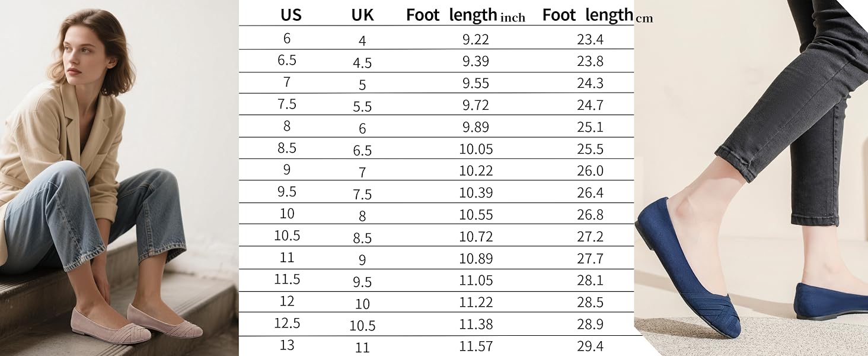Image resolution: width=868 pixels, height=356 pixels.
Task: Select US size 9.5 in the US column
Action: 287,192
